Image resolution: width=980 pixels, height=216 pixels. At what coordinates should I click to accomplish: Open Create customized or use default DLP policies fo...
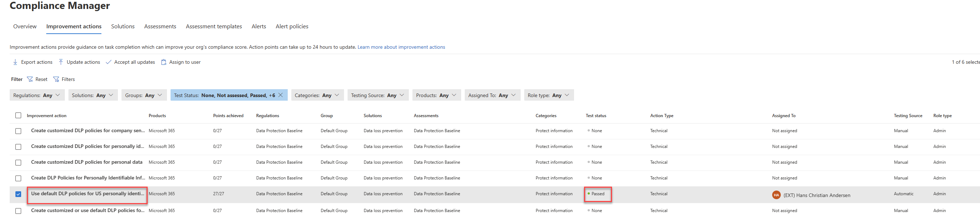point(88,210)
